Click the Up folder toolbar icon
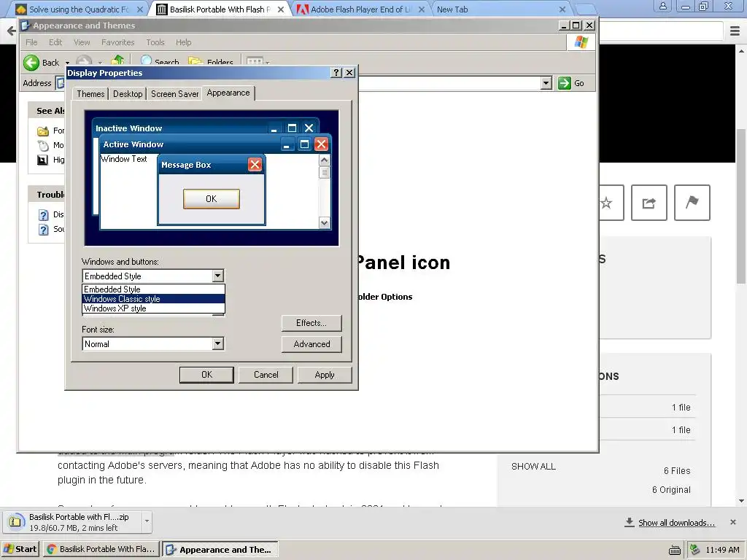The image size is (747, 560). point(117,61)
